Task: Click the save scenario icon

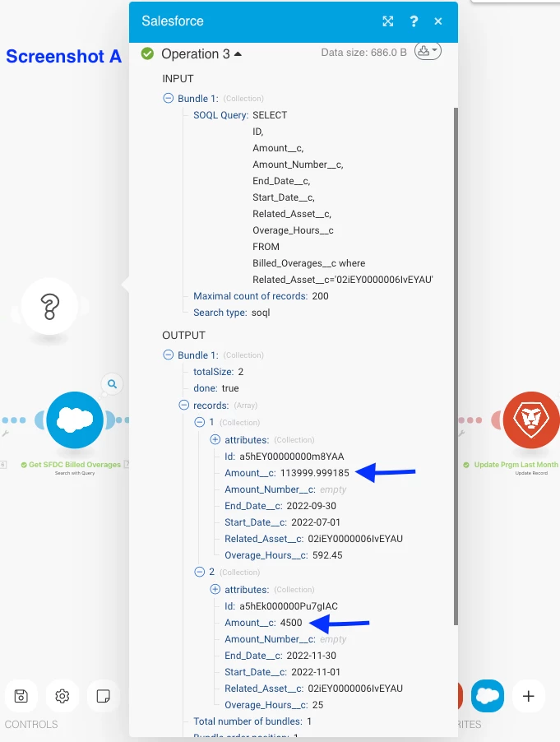Action: click(21, 696)
